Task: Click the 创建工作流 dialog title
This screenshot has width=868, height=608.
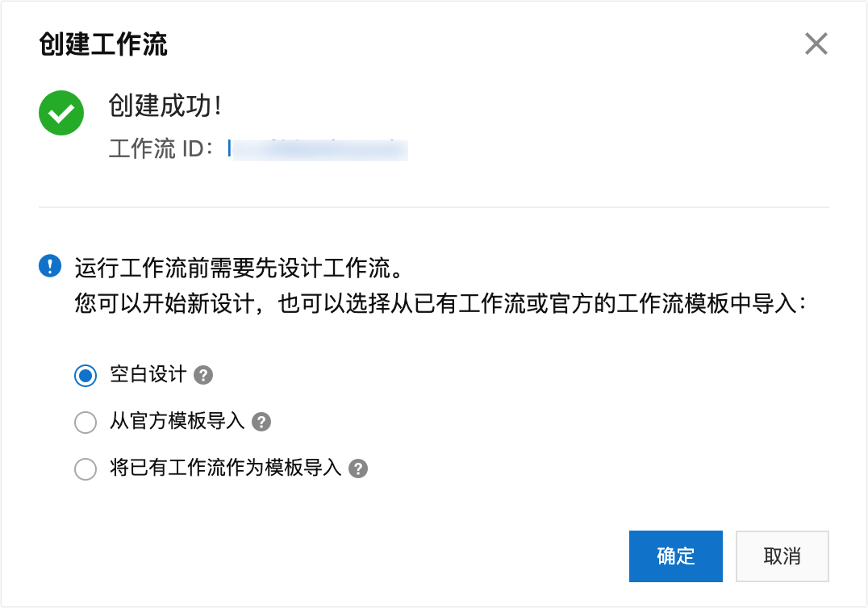Action: [x=103, y=44]
